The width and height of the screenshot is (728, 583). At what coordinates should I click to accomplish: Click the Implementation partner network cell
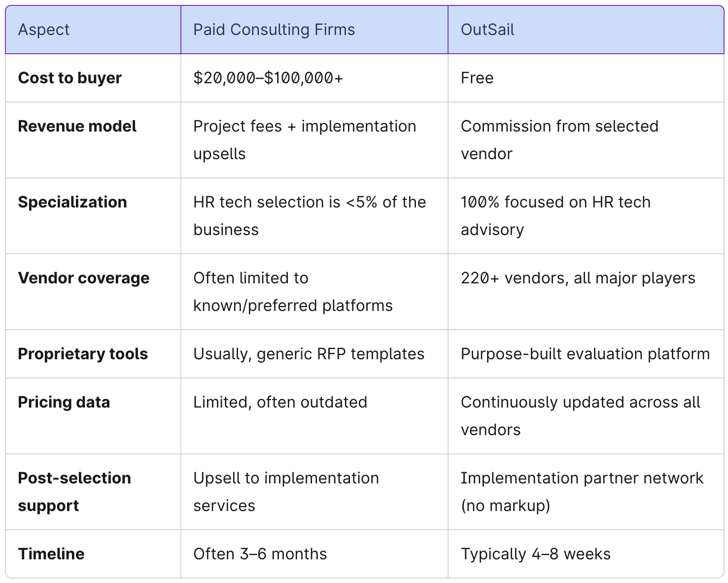(x=582, y=492)
